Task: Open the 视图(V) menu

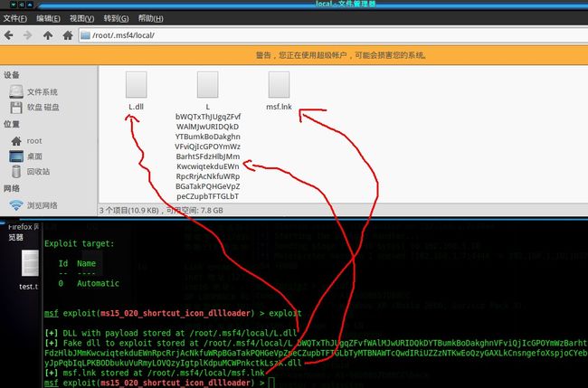Action: [x=81, y=18]
